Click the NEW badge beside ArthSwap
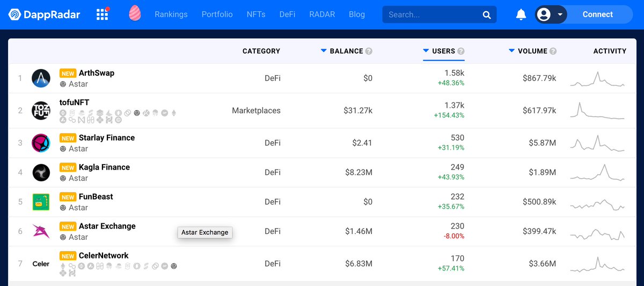 (x=68, y=74)
